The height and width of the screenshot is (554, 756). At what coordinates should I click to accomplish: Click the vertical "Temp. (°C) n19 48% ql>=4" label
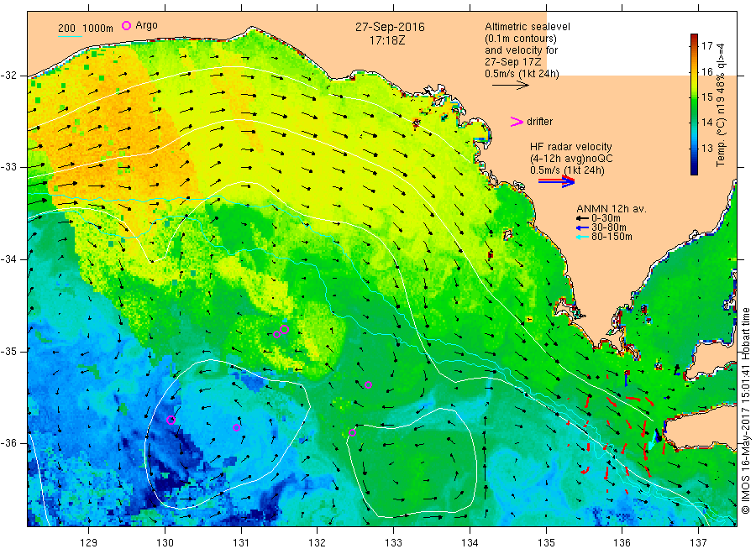point(721,105)
